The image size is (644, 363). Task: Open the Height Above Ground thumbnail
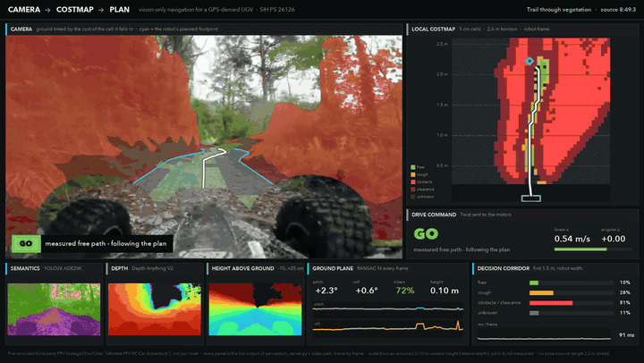[x=255, y=309]
